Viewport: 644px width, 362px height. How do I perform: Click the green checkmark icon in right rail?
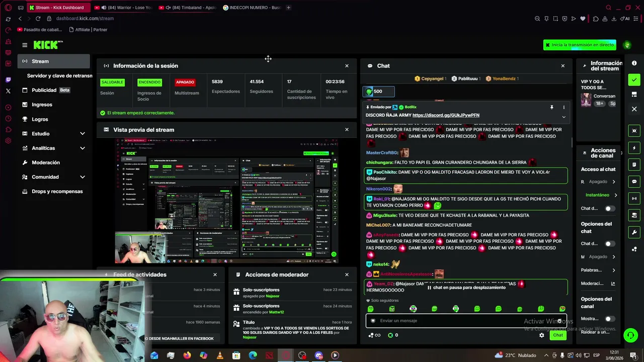tap(634, 79)
